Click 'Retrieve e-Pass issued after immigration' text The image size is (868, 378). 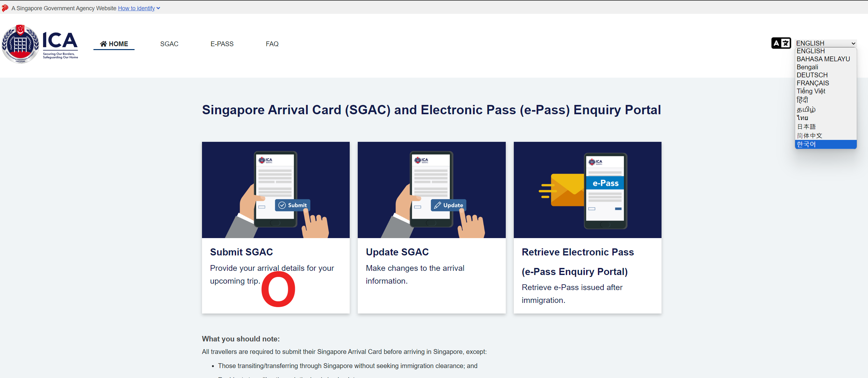[572, 294]
